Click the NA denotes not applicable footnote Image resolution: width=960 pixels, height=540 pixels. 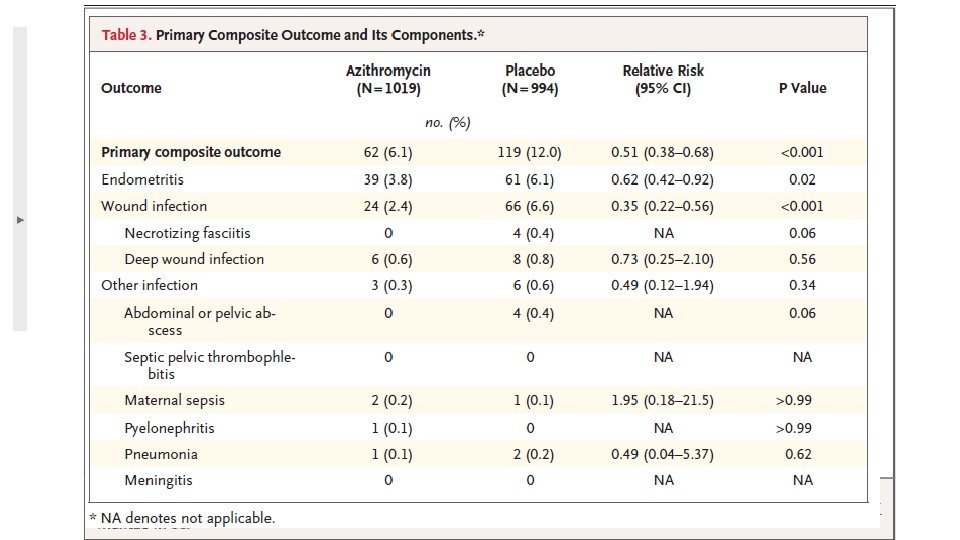[x=182, y=518]
